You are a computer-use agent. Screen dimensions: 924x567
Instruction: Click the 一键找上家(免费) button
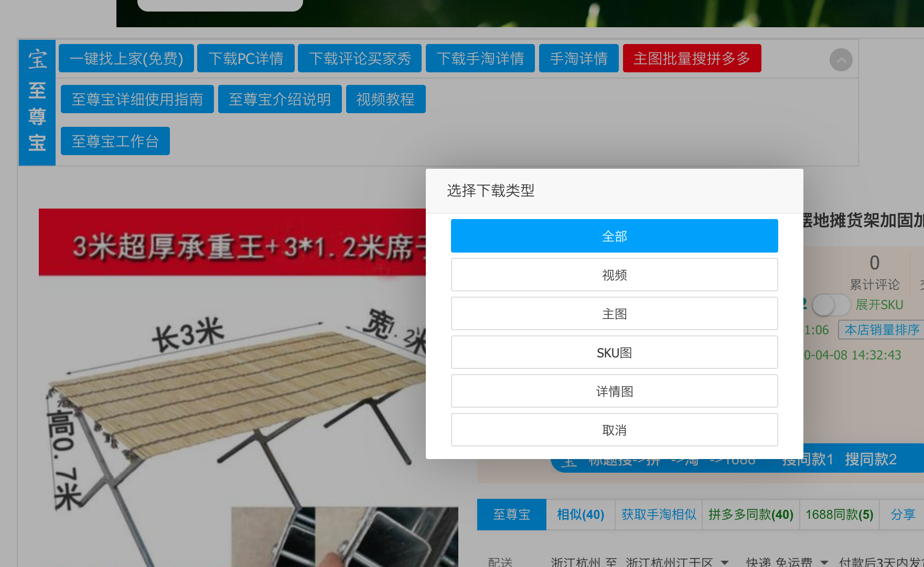[126, 58]
